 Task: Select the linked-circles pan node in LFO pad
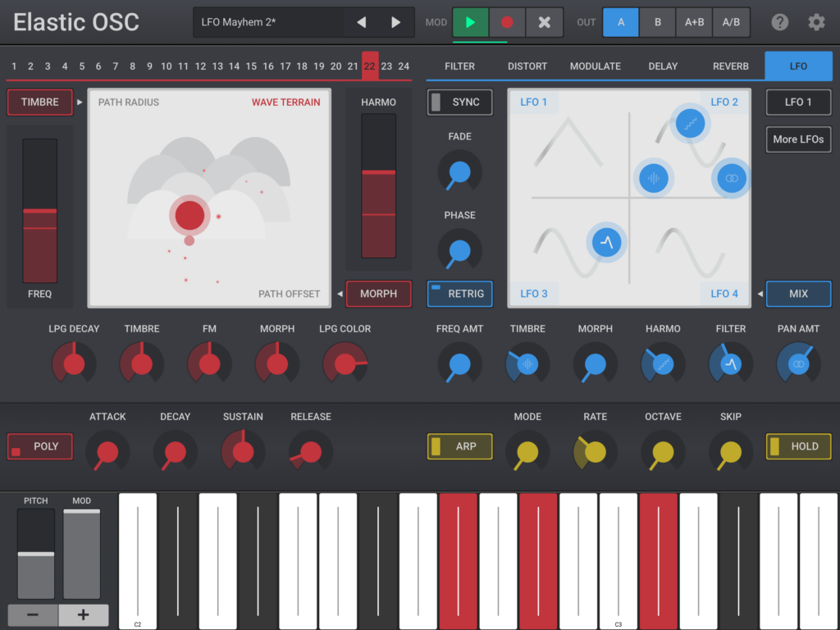coord(731,178)
